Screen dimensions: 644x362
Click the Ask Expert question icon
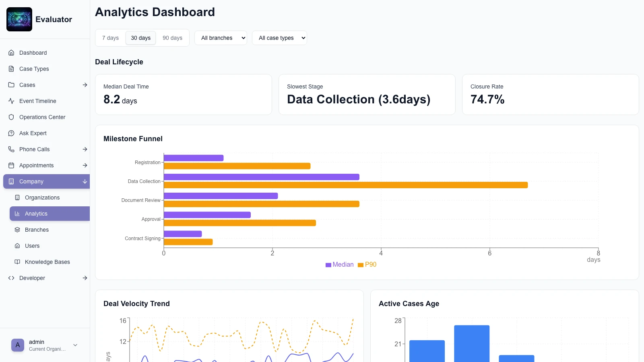pyautogui.click(x=11, y=133)
